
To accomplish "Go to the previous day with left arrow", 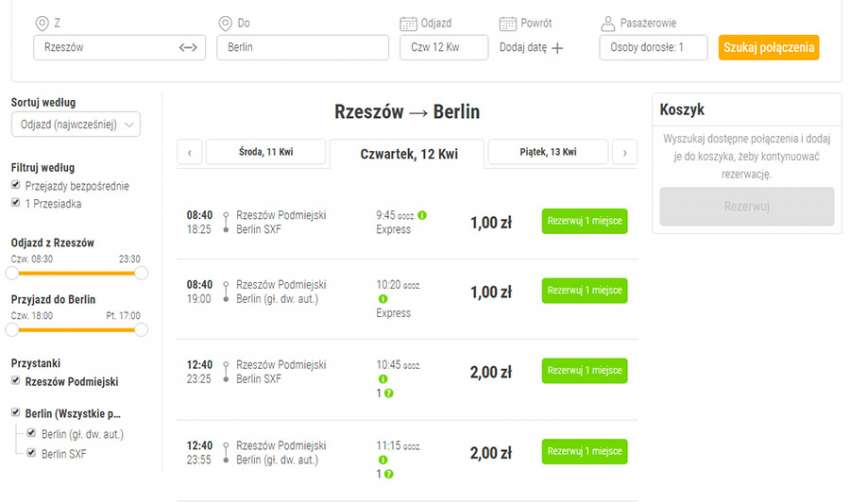I will click(189, 153).
